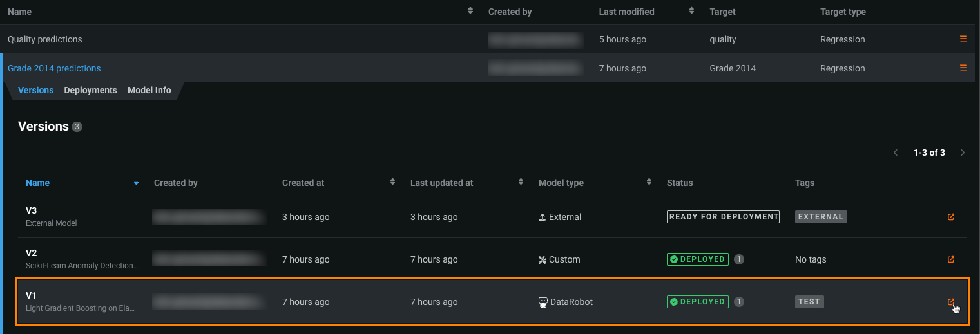The height and width of the screenshot is (334, 980).
Task: Open actions menu for Grade 2014 predictions
Action: click(x=963, y=68)
